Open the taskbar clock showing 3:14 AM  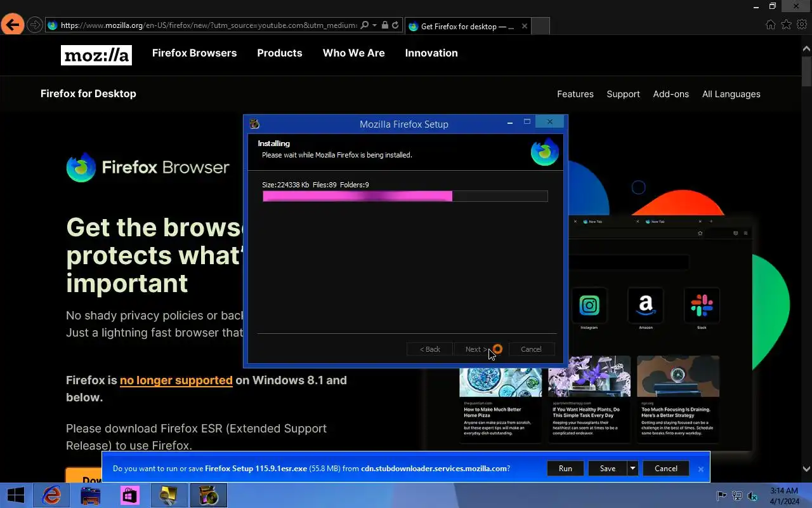click(x=784, y=496)
